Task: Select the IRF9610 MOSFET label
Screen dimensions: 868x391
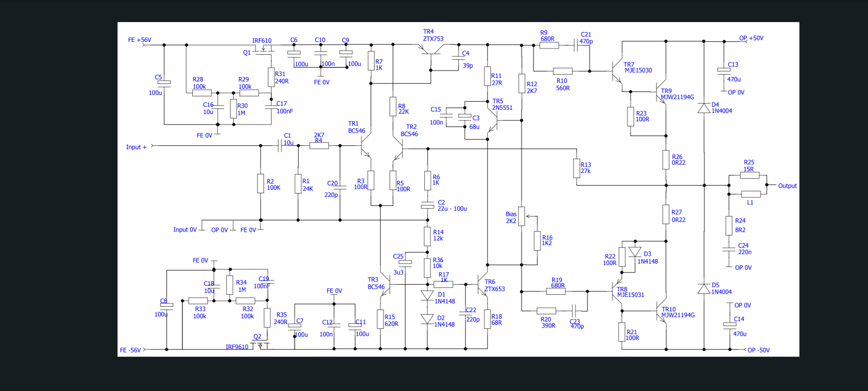Action: [x=237, y=347]
